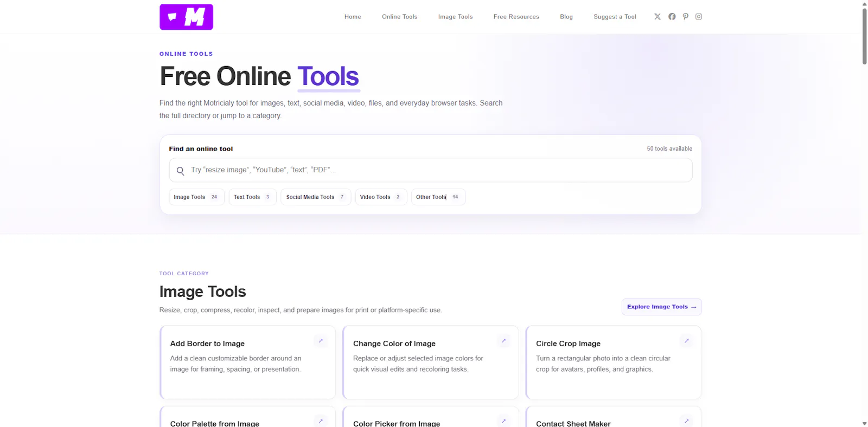This screenshot has height=427, width=868.
Task: Visit the Facebook social page icon
Action: 672,17
